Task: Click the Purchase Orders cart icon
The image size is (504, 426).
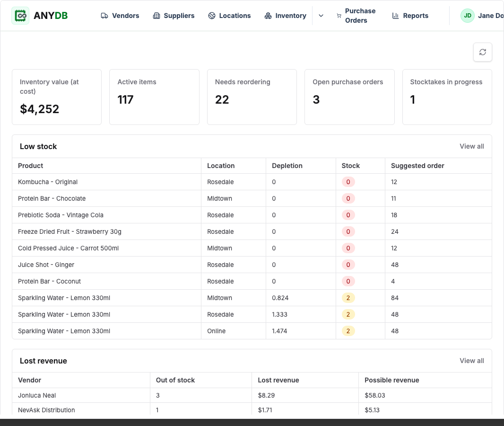Action: pos(339,16)
